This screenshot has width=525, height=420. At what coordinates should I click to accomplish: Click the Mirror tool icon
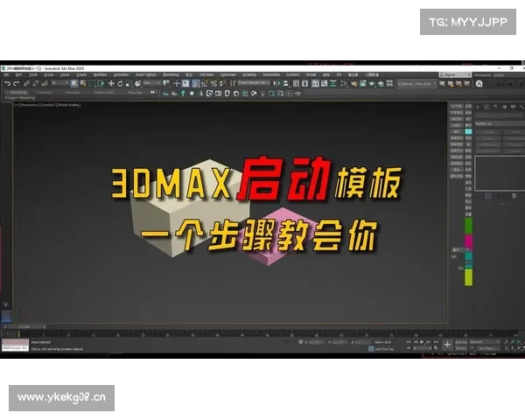pyautogui.click(x=276, y=83)
